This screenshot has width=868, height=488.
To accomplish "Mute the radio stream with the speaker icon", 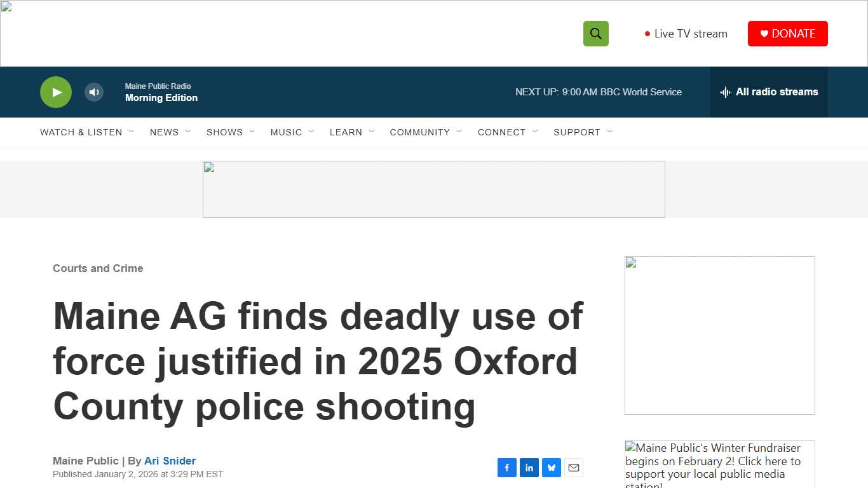I will [94, 92].
